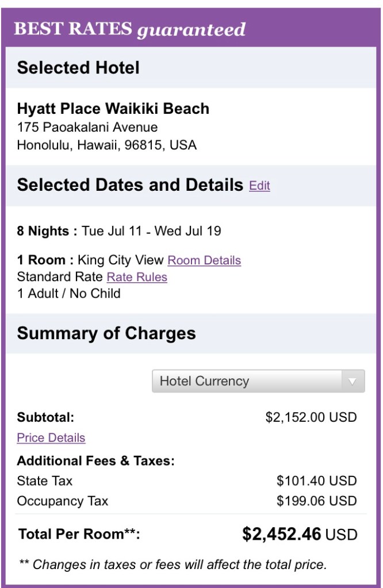Click the 1 Adult / No Child text
The image size is (383, 588).
(x=69, y=294)
